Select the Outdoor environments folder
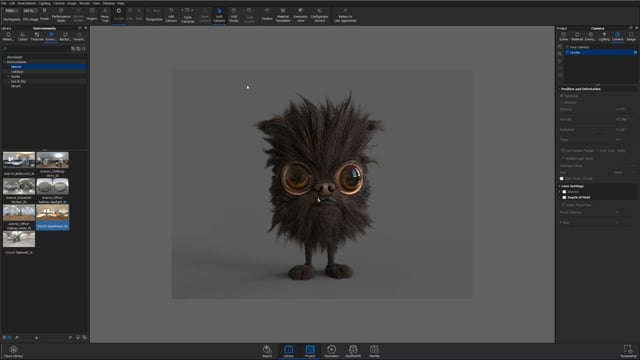The image size is (640, 360). click(x=17, y=72)
